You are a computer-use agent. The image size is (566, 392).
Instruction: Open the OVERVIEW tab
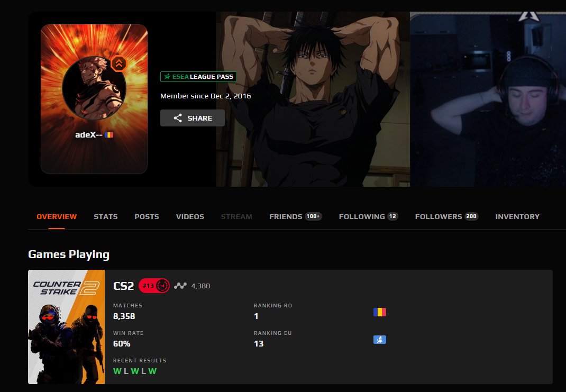[x=57, y=216]
